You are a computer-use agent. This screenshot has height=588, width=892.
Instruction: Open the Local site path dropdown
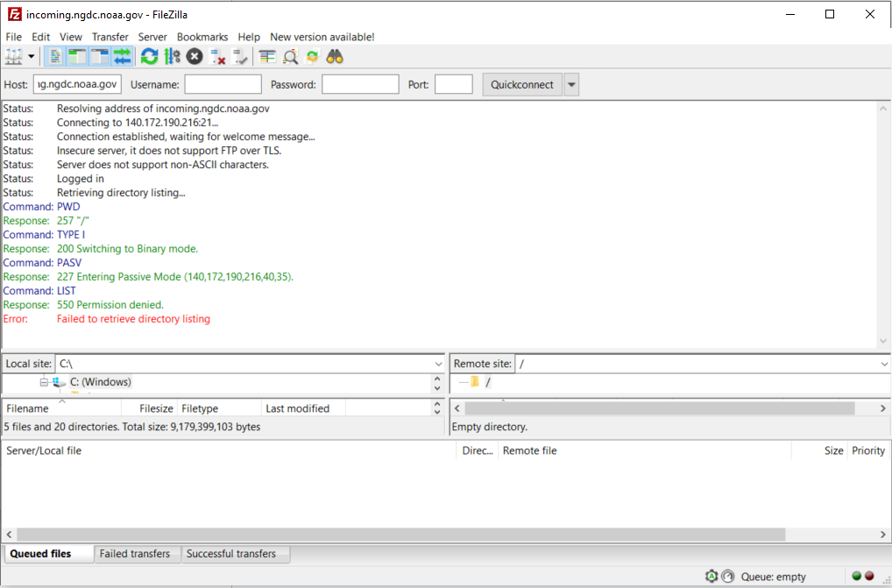click(x=438, y=364)
